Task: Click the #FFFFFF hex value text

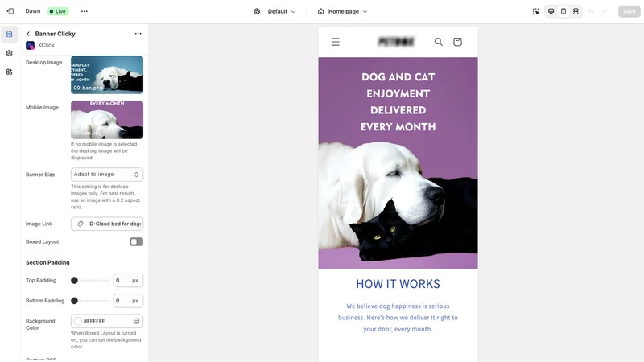Action: coord(94,321)
